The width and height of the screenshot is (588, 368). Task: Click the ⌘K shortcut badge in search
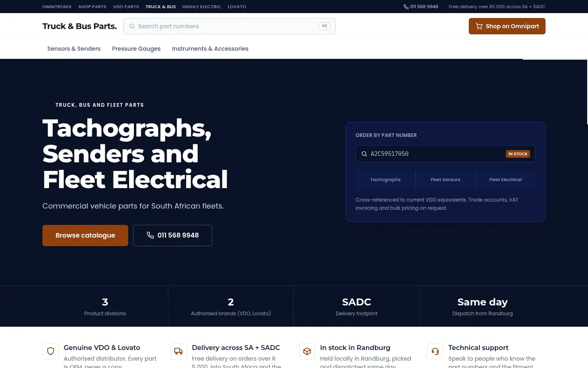coord(325,26)
